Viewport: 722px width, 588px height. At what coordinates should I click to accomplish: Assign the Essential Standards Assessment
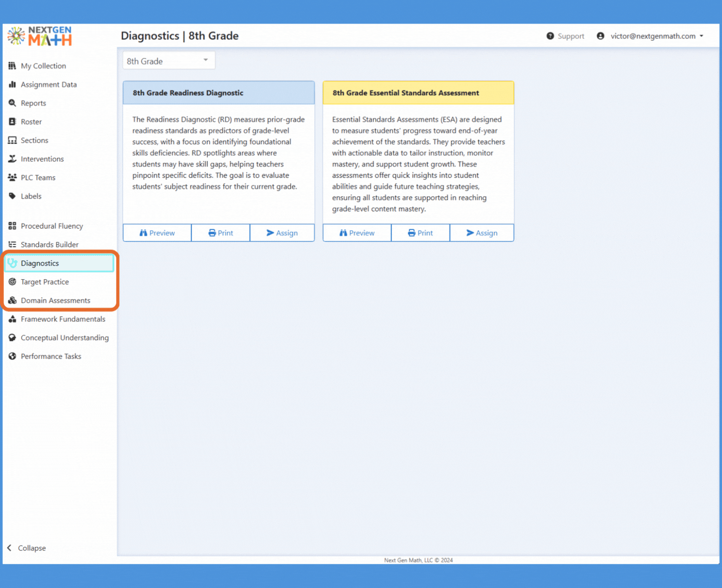(x=482, y=233)
